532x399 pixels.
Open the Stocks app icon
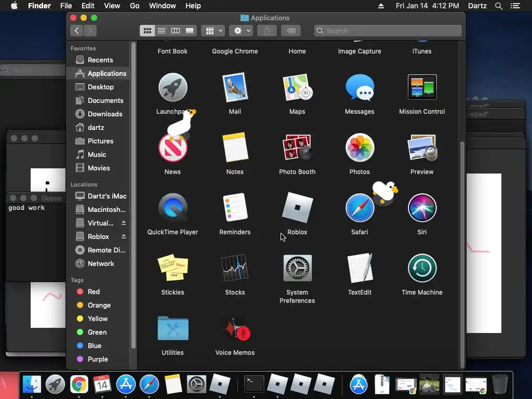point(235,268)
